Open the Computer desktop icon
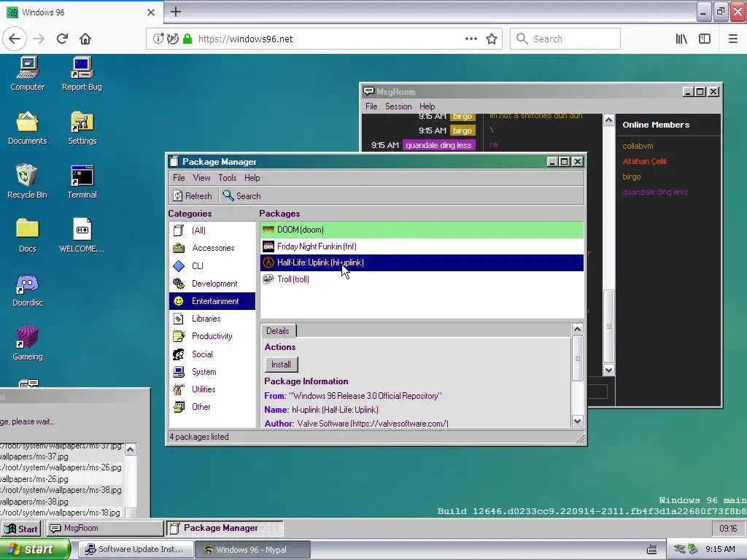The width and height of the screenshot is (747, 560). tap(28, 74)
